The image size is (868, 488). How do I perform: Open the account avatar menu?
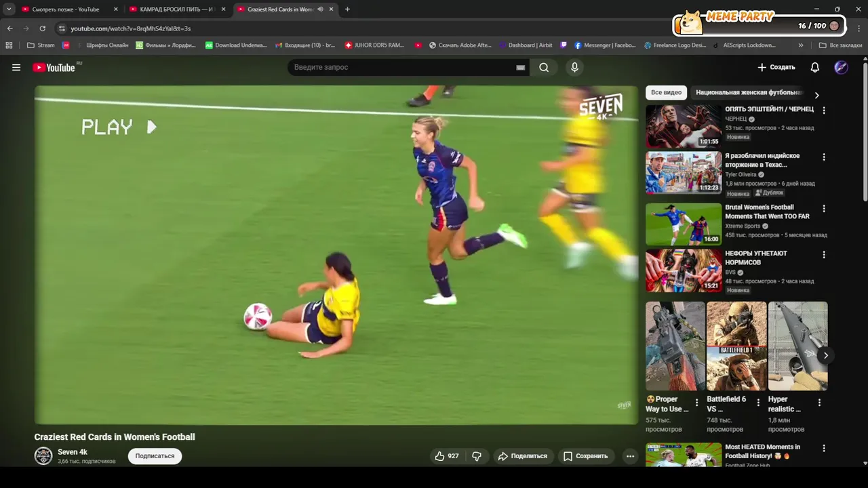coord(841,67)
